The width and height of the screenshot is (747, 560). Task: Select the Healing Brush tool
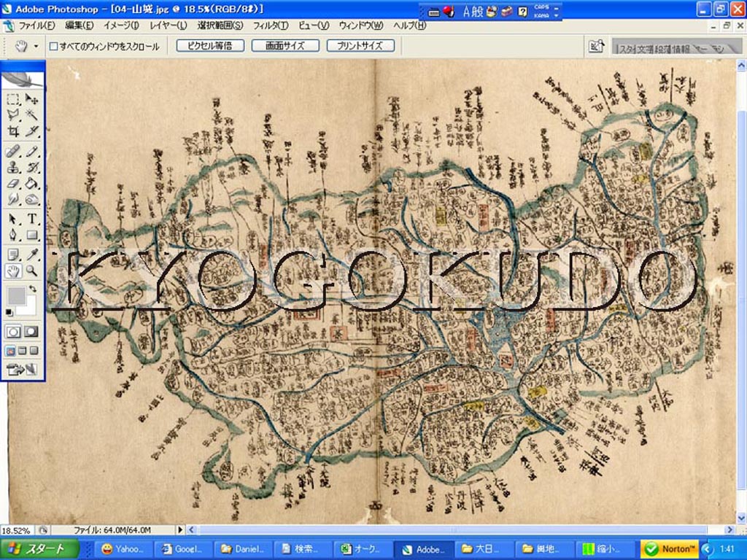13,152
